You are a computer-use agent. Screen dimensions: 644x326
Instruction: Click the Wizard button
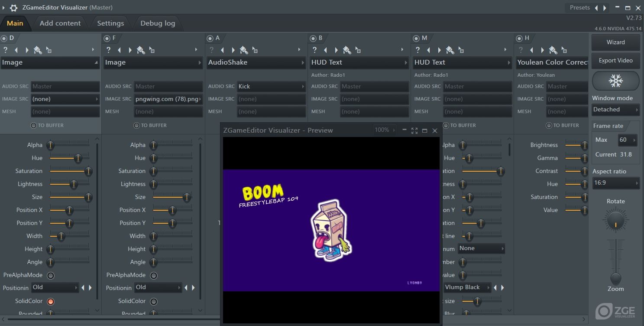click(x=615, y=42)
